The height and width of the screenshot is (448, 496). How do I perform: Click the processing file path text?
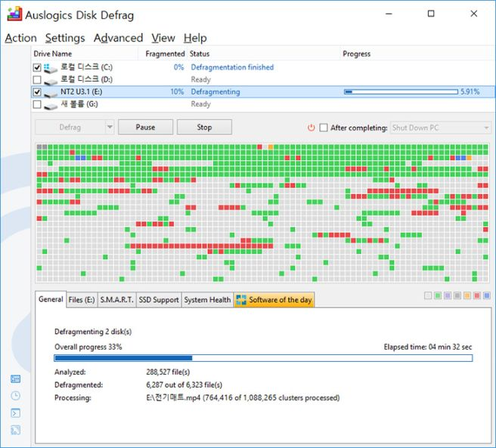tap(243, 397)
